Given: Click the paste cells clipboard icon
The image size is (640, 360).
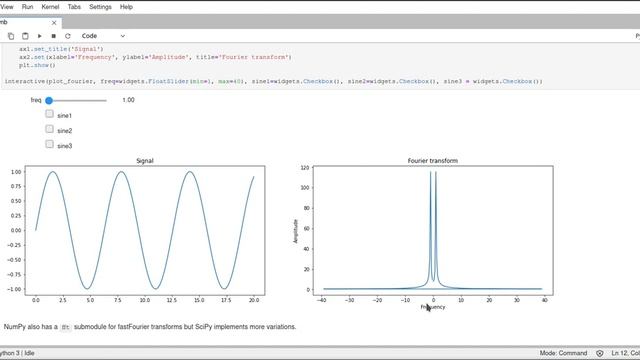Looking at the screenshot, I should click(25, 36).
